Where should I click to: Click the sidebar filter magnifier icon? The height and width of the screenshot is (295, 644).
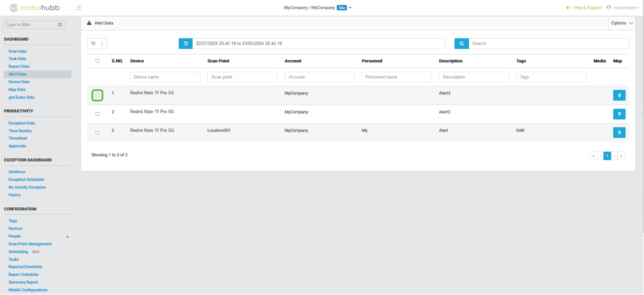coord(60,25)
